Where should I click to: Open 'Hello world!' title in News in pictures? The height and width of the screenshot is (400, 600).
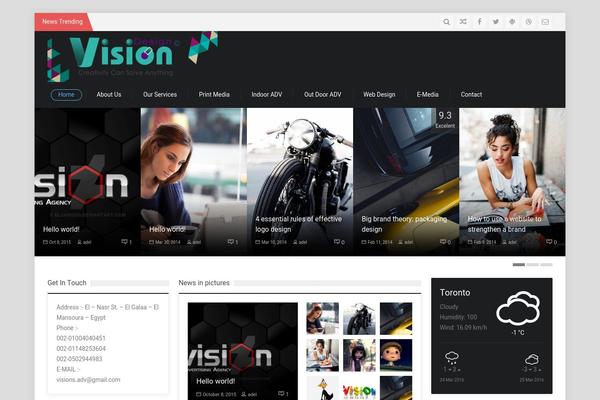(x=215, y=381)
